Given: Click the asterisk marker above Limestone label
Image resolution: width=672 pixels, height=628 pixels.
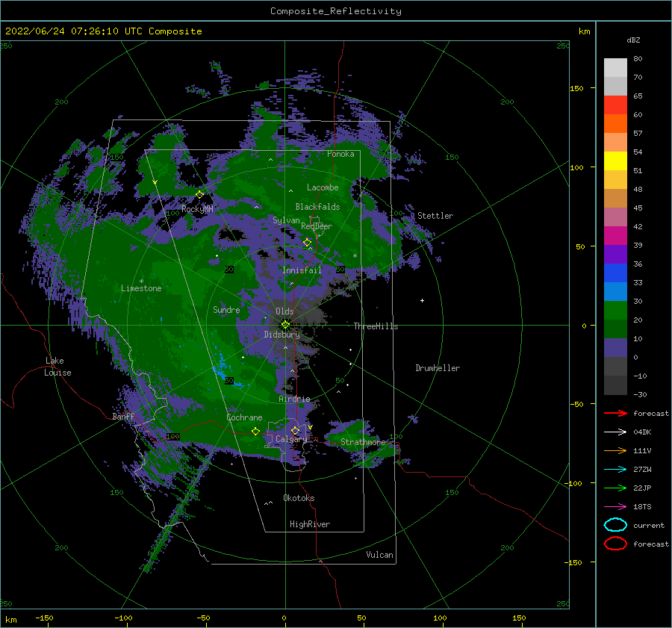Looking at the screenshot, I should [141, 282].
